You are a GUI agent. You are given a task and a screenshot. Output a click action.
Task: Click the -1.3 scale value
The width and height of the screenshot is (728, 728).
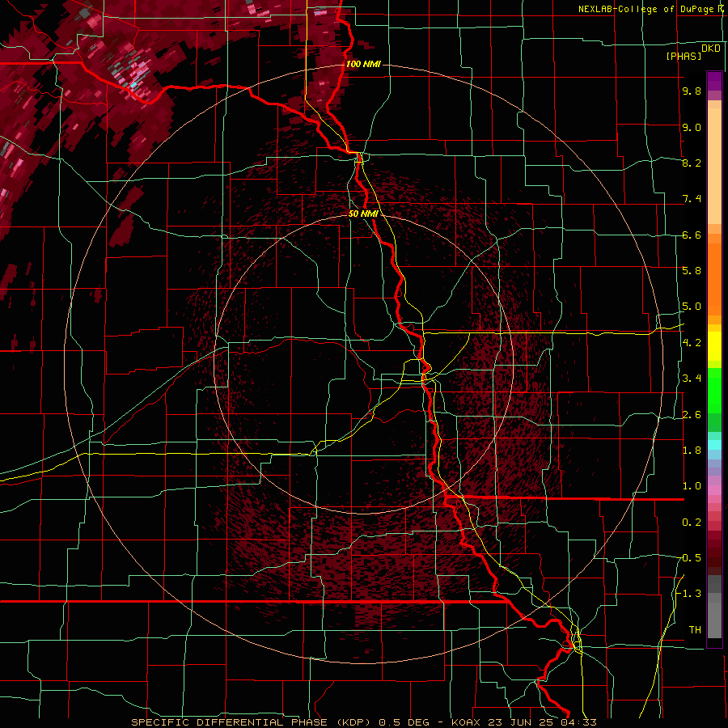689,594
